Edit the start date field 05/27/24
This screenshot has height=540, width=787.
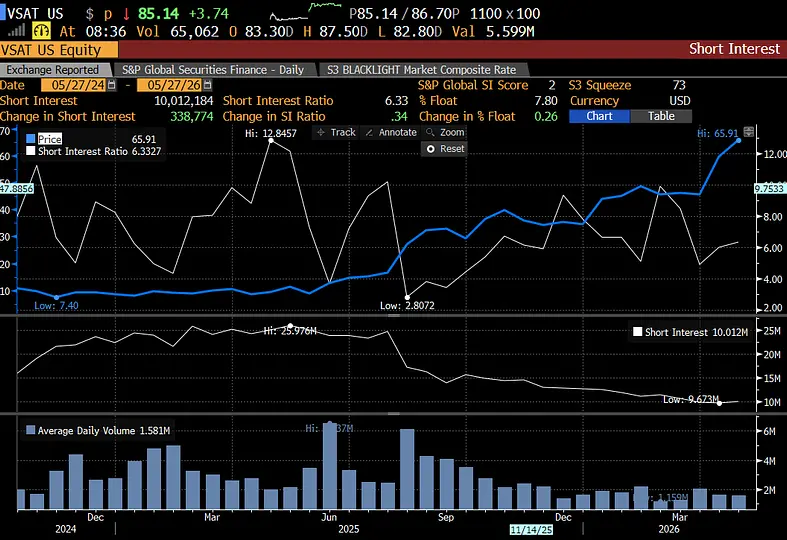tap(74, 85)
